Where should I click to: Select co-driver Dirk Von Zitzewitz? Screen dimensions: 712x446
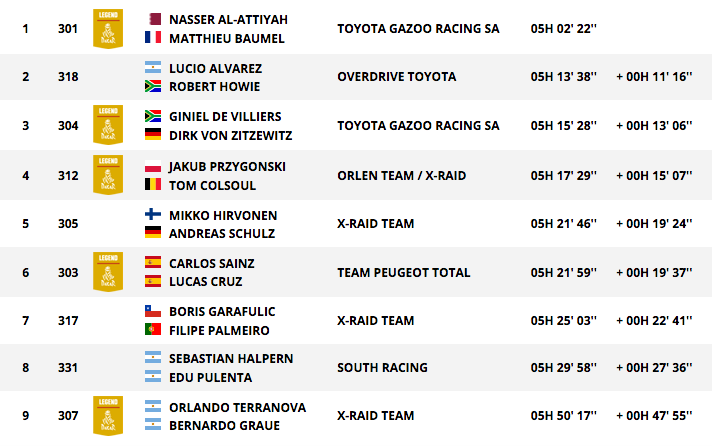[x=231, y=135]
